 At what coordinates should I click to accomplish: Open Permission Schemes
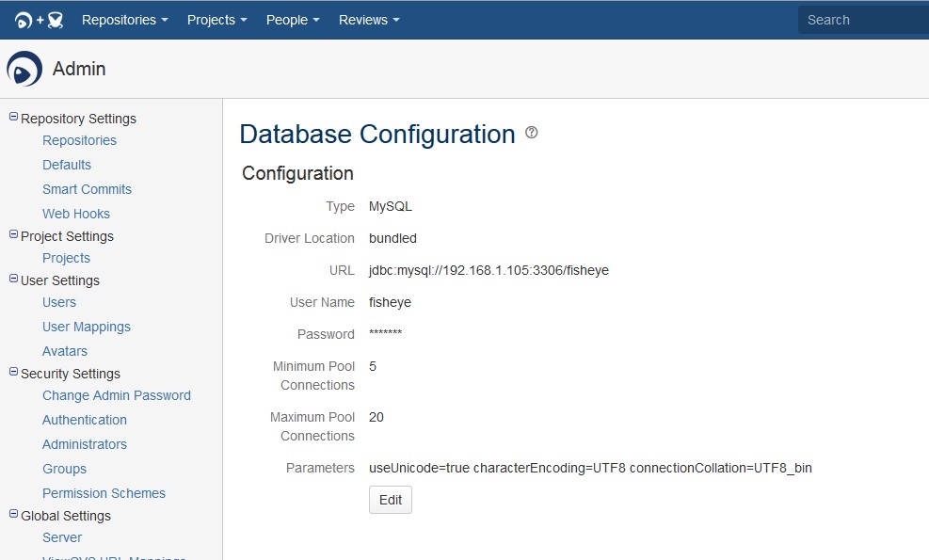104,493
